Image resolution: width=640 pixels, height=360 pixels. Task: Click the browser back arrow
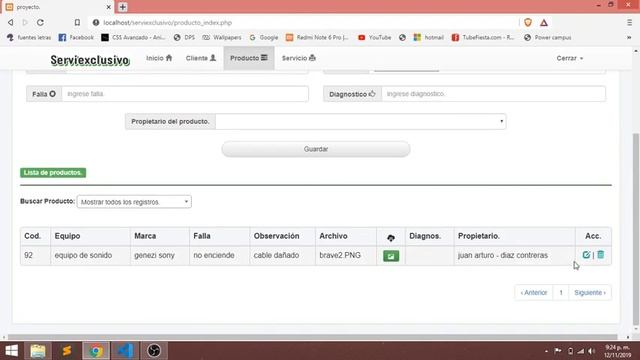tap(11, 22)
